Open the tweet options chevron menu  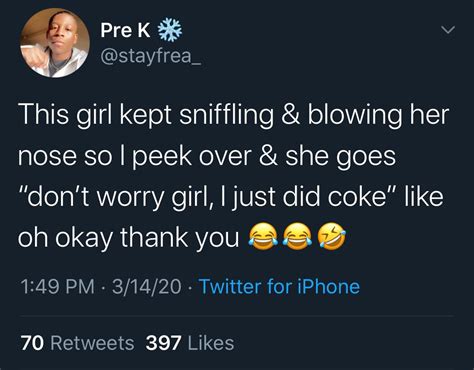coord(448,30)
